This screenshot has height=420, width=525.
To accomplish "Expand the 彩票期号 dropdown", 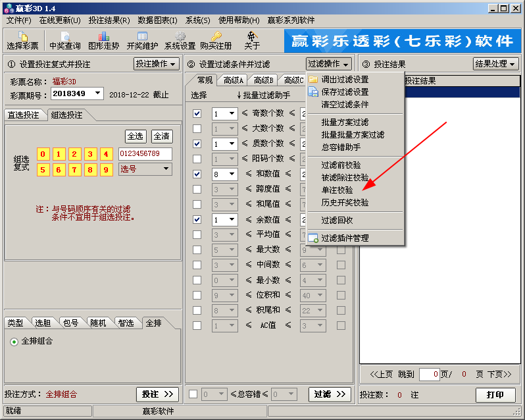I will coord(98,93).
